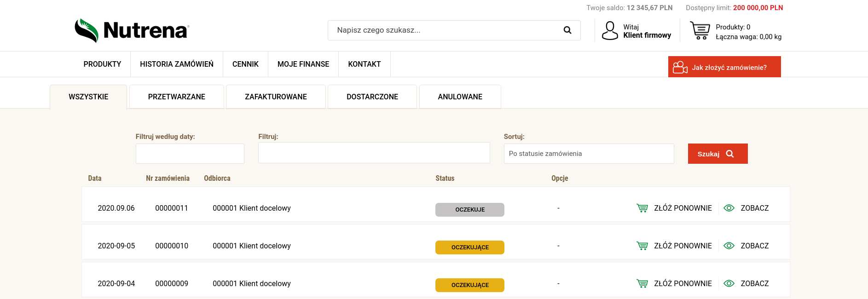Click the Nutrena logo
The image size is (868, 299).
tap(132, 30)
